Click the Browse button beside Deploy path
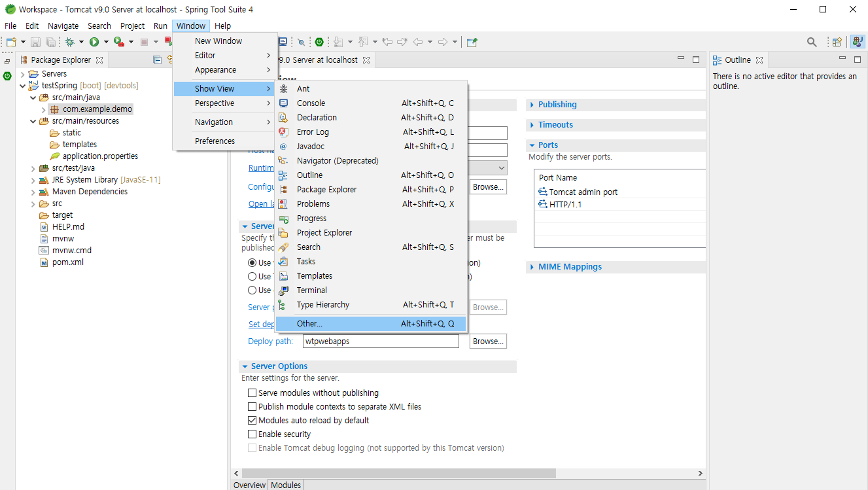The image size is (868, 490). [x=488, y=341]
